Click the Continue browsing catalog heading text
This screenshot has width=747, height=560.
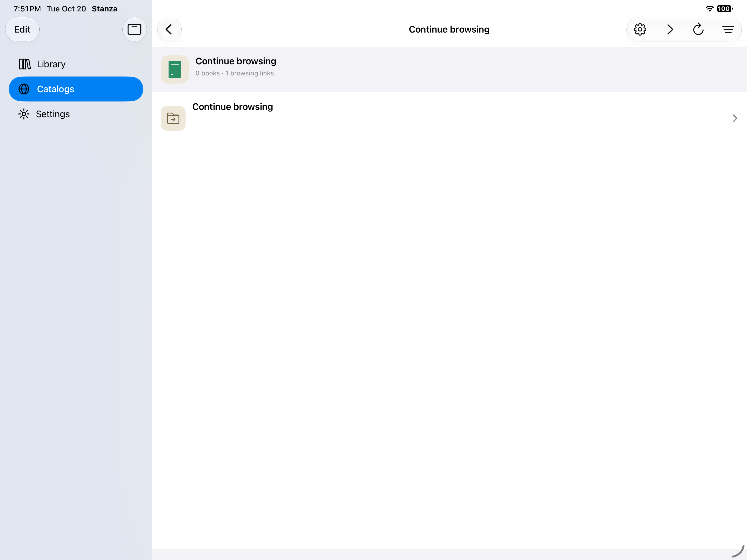coord(236,61)
